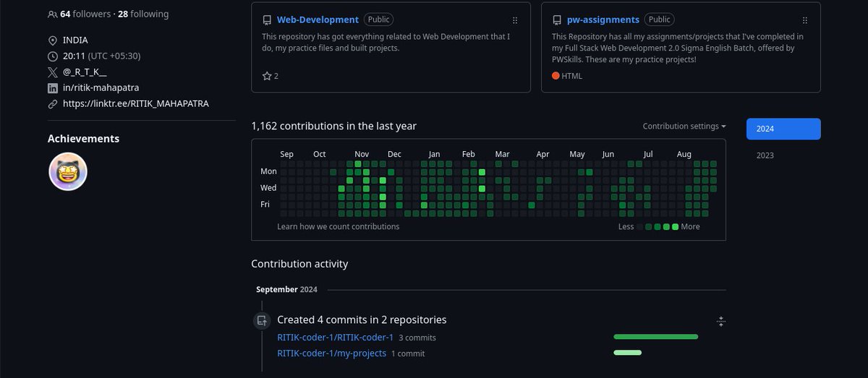Click the Nov month label on the graph
The width and height of the screenshot is (868, 378).
(362, 154)
